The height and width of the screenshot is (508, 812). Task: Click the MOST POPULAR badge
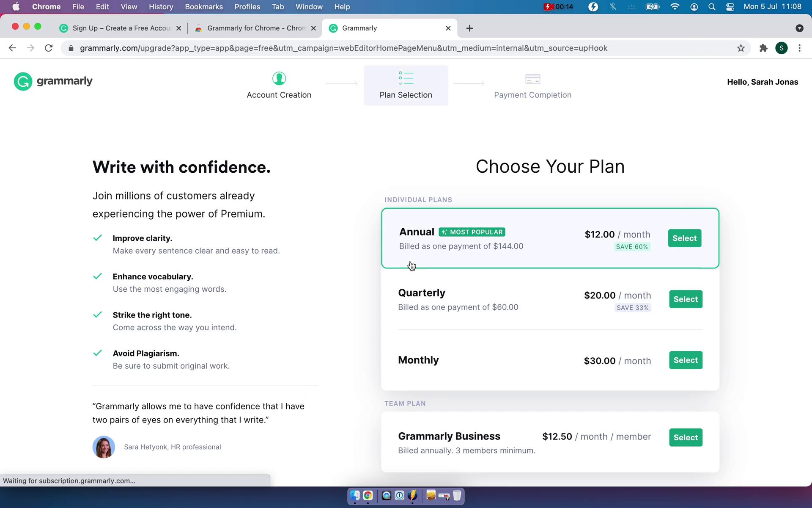click(472, 232)
